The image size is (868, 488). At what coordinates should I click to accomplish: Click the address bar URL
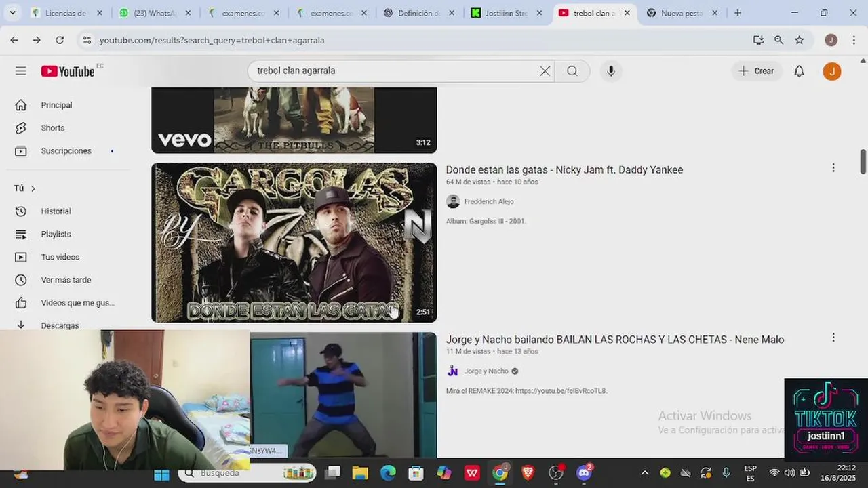pyautogui.click(x=212, y=40)
